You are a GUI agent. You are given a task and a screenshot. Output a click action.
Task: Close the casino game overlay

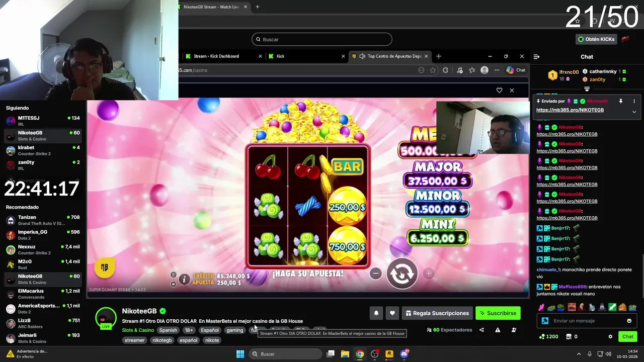click(x=512, y=90)
